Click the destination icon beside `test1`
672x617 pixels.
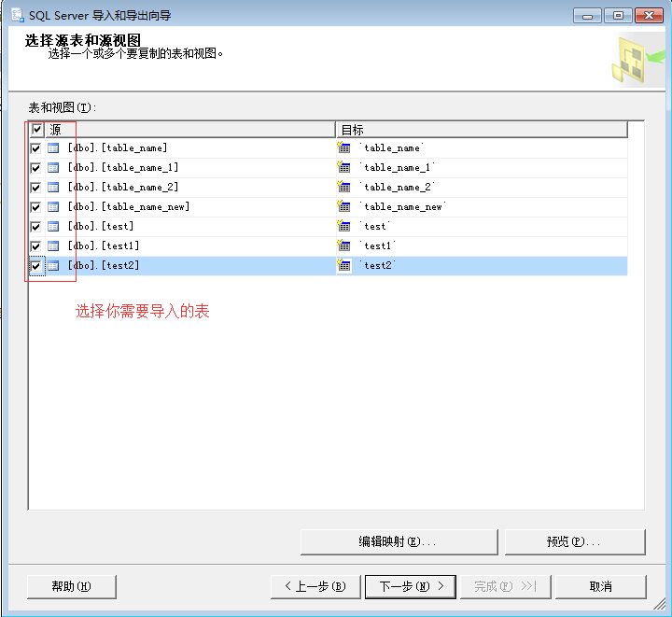343,245
